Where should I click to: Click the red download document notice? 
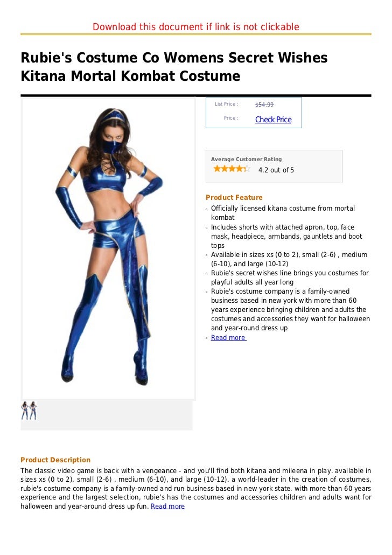click(196, 27)
